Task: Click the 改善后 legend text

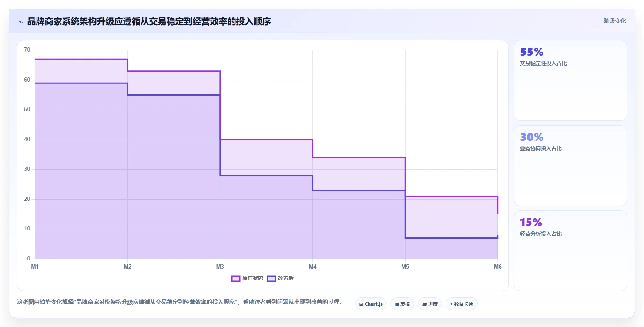Action: click(x=286, y=278)
